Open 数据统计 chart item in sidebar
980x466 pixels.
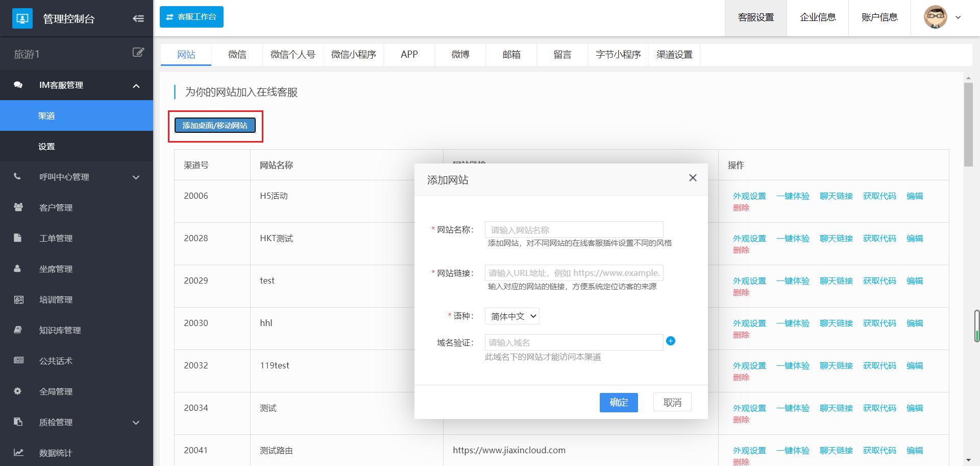[x=56, y=453]
